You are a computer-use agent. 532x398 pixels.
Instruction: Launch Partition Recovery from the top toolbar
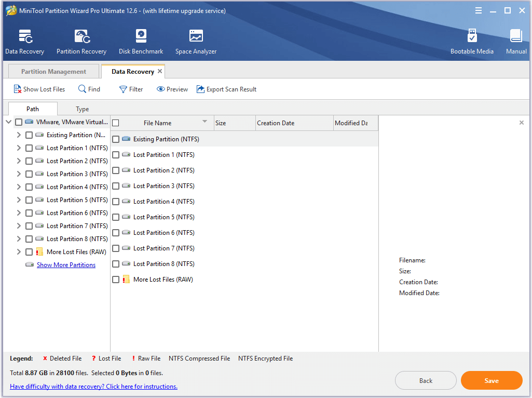coord(81,36)
